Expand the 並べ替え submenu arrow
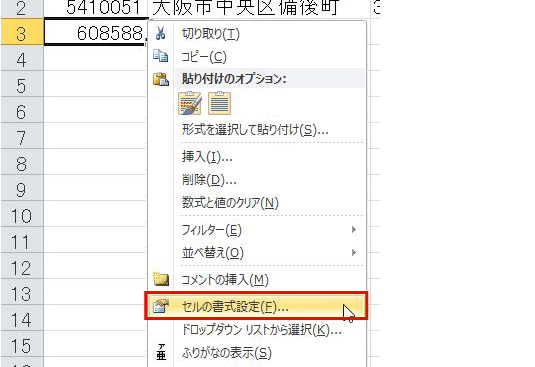The height and width of the screenshot is (367, 535). click(x=354, y=252)
